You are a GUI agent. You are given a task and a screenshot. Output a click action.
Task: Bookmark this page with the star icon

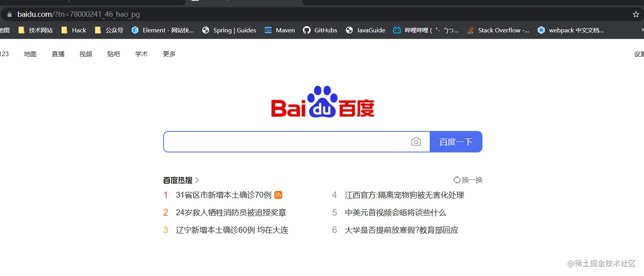point(636,14)
